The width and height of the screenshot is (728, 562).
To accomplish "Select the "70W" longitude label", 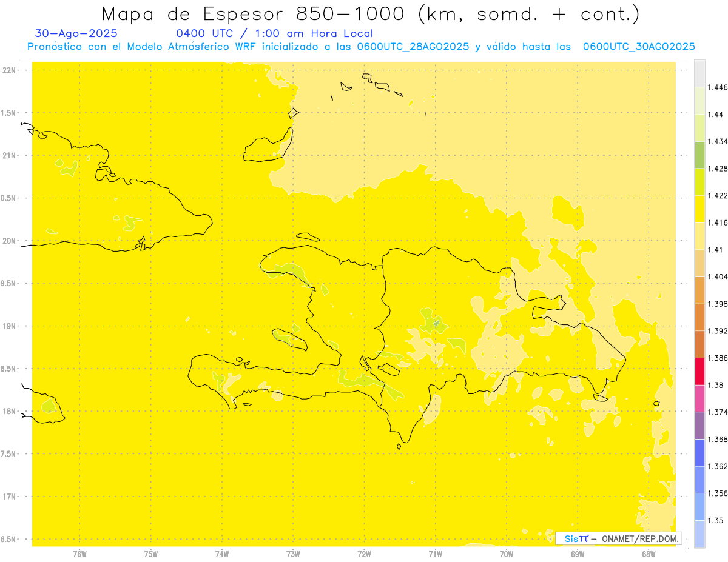I will 506,554.
